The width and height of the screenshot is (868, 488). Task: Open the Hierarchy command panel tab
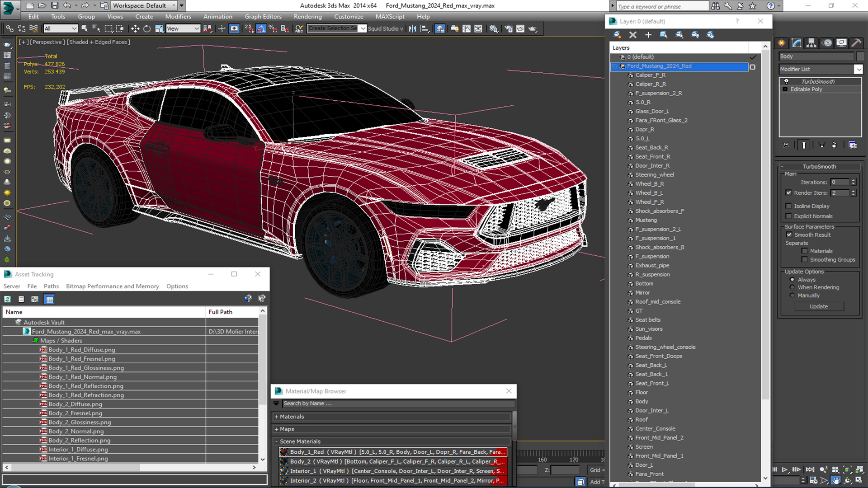point(811,43)
